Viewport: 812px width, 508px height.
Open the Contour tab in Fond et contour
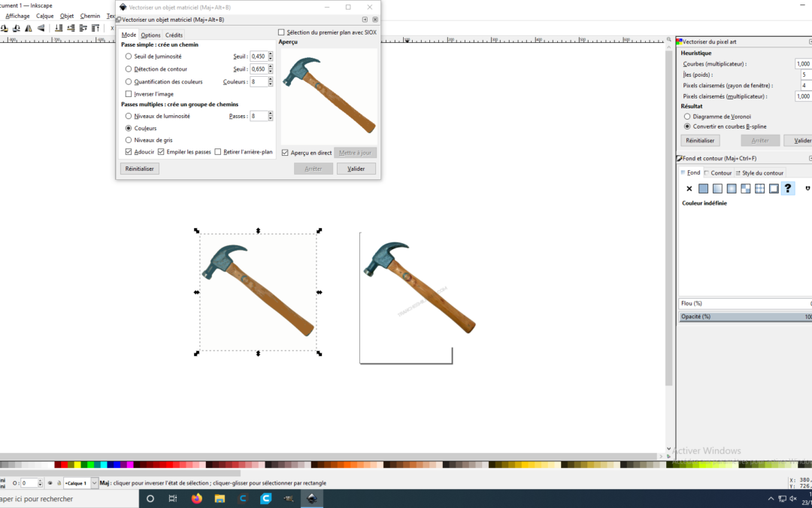(x=718, y=173)
